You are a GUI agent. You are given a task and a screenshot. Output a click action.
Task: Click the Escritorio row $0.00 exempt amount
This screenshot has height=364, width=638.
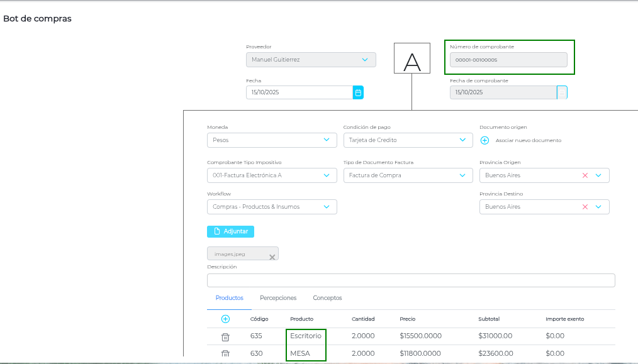pyautogui.click(x=555, y=336)
